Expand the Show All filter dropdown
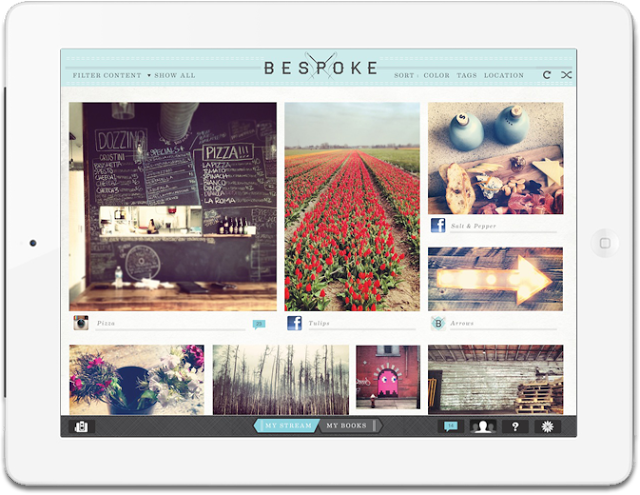 tap(171, 75)
